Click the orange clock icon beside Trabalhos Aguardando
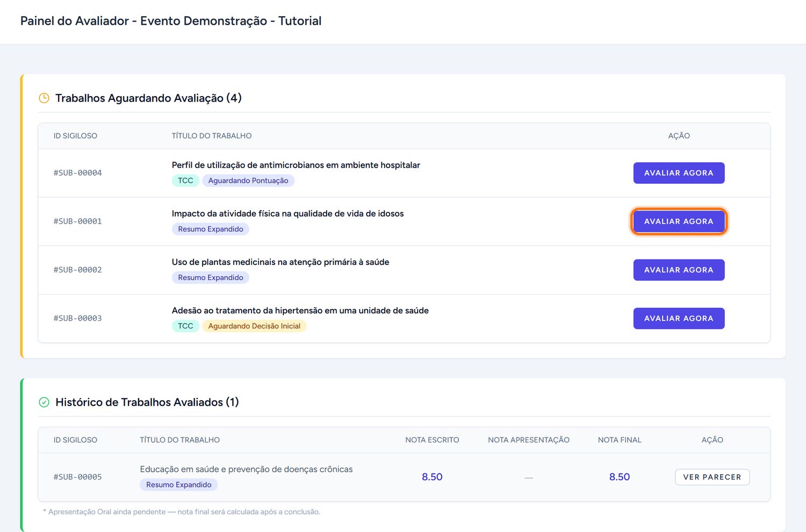806x532 pixels. coord(44,98)
